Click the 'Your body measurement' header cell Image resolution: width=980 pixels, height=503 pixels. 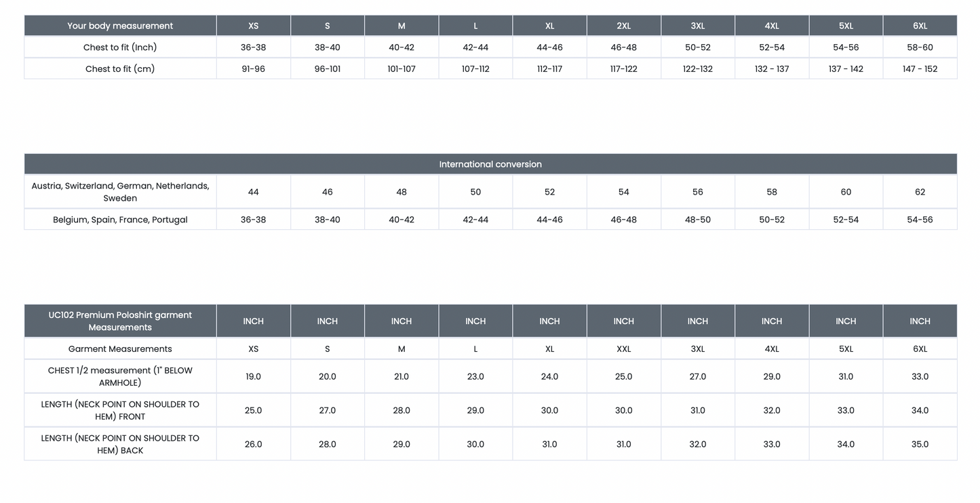pyautogui.click(x=120, y=26)
